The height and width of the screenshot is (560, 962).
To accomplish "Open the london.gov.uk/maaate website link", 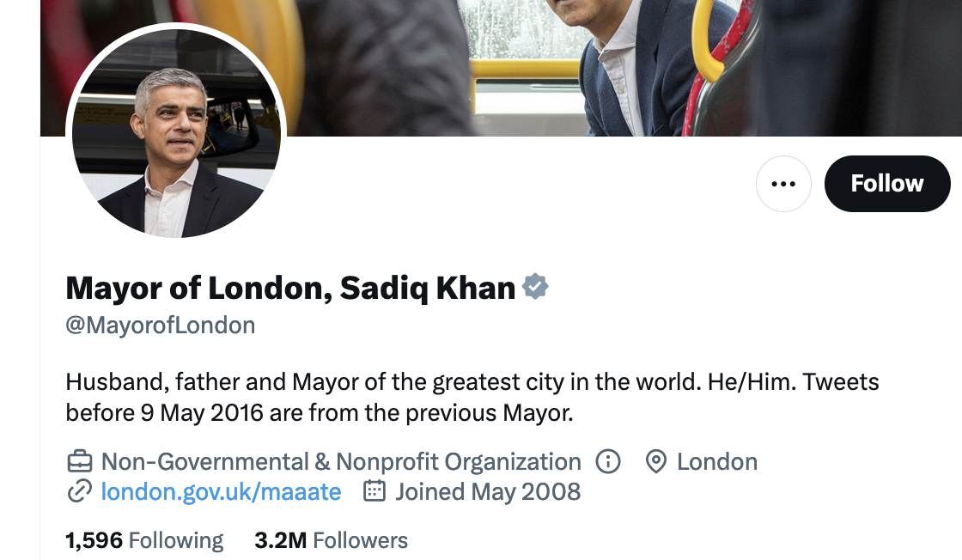I will click(221, 492).
